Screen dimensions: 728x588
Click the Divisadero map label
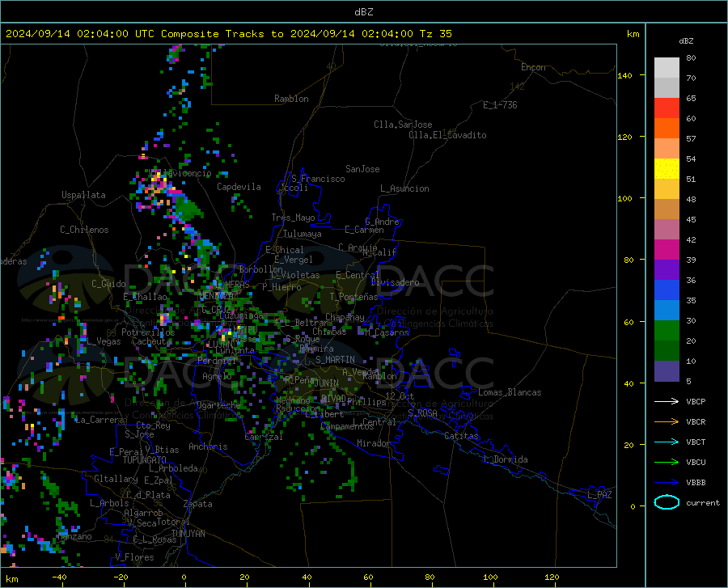[x=395, y=282]
